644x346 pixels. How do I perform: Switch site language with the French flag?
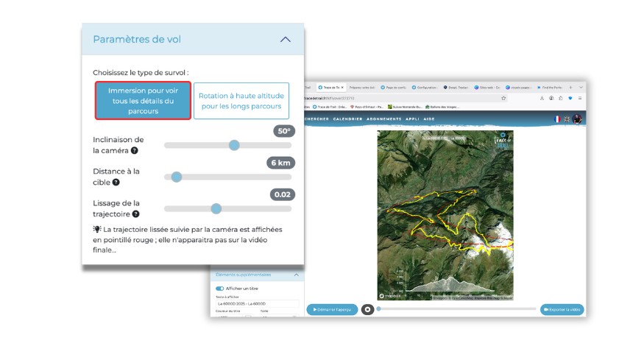(557, 119)
